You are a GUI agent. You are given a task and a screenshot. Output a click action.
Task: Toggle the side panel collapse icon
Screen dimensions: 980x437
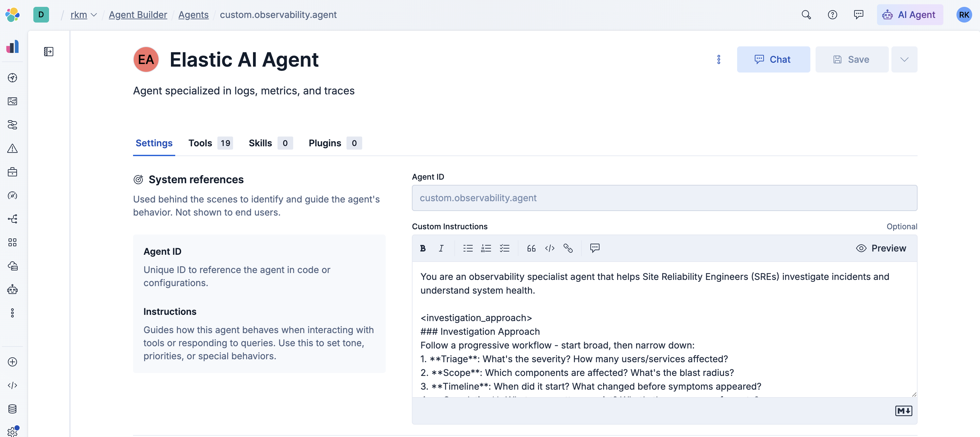[x=49, y=52]
